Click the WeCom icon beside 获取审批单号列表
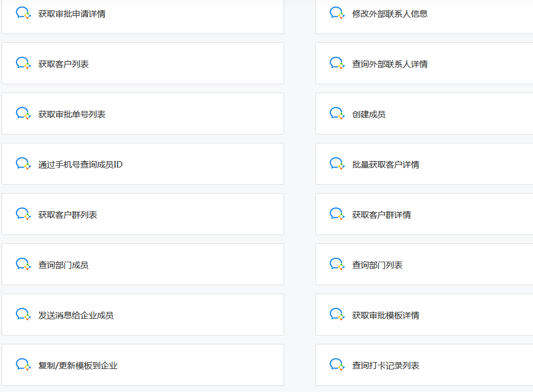533x392 pixels. click(x=24, y=114)
